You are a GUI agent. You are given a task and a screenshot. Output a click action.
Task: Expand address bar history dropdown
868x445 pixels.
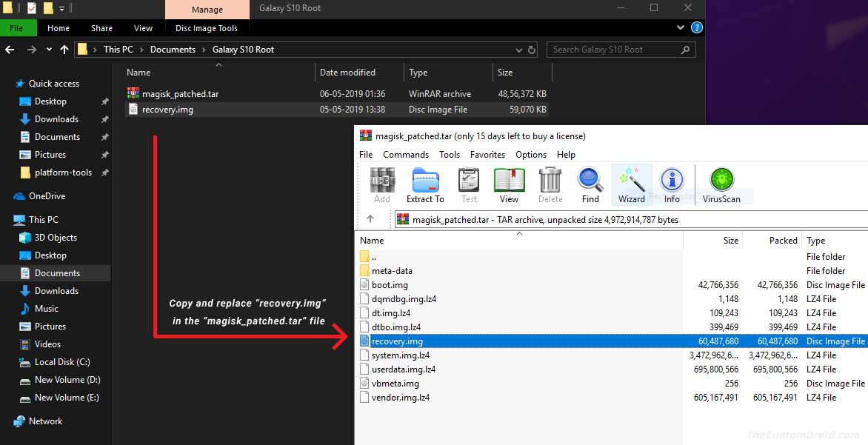pyautogui.click(x=518, y=50)
